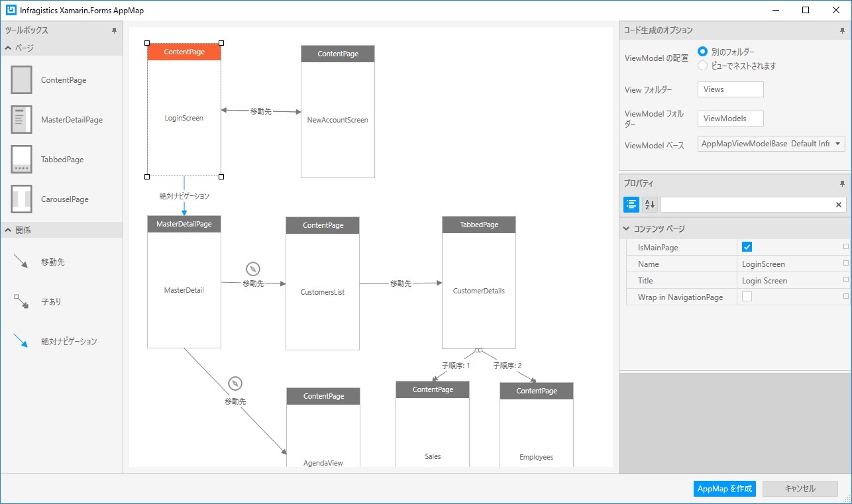Click 移動先 label between LoginScreen and NewAccountScreen

[x=260, y=111]
